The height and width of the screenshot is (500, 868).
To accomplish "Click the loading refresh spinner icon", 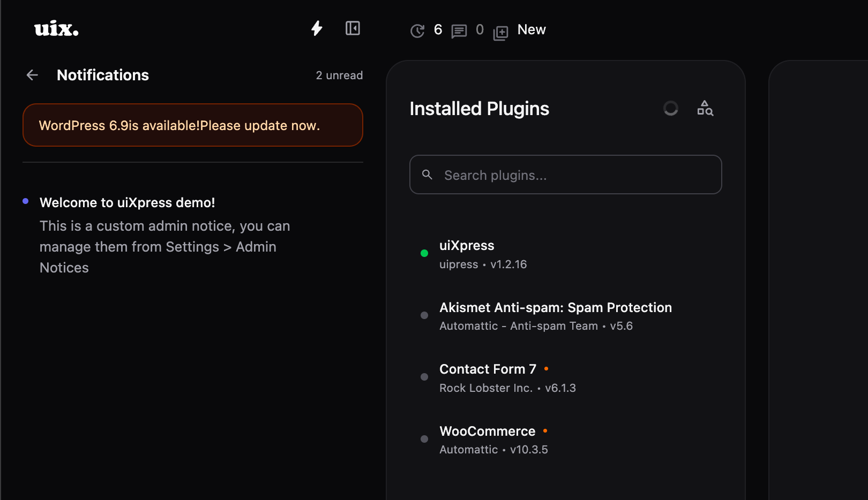I will click(x=670, y=109).
